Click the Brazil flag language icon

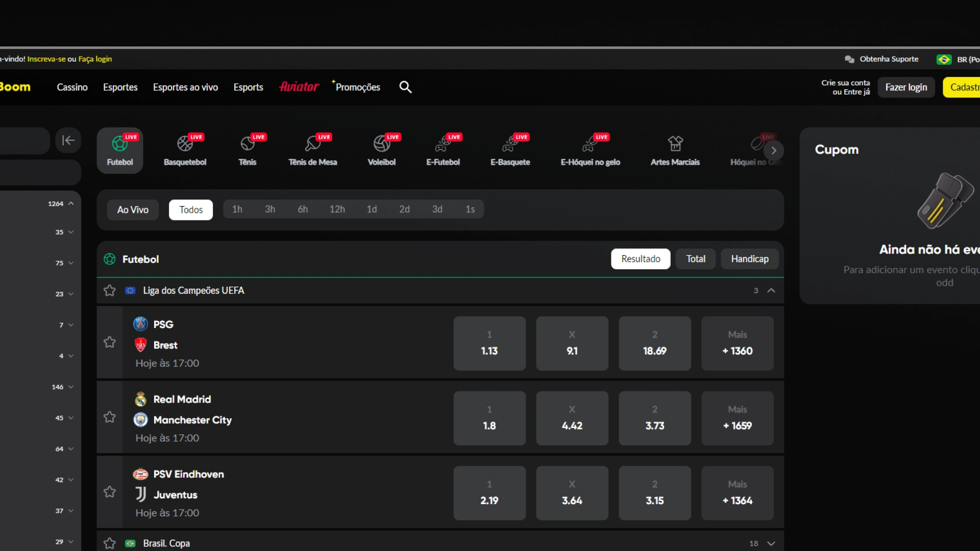click(944, 60)
